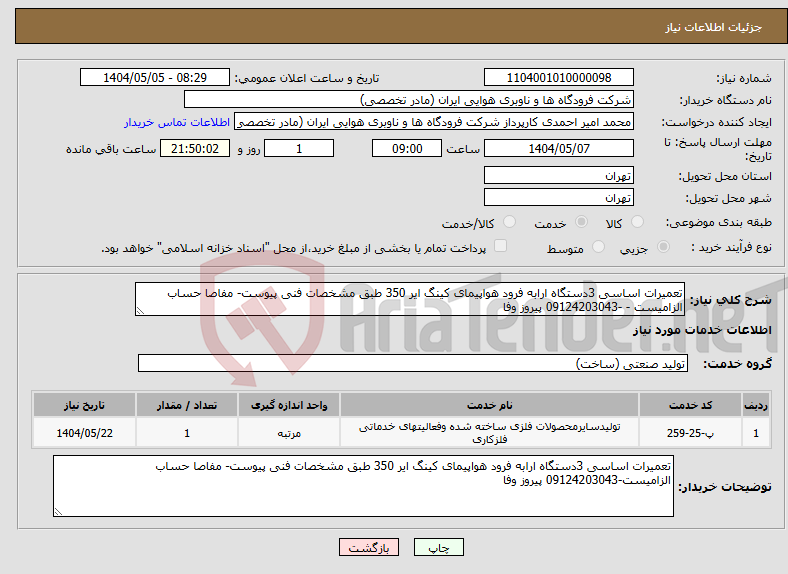Select the جزیی purchase type radio
Screen dimensions: 788x574
point(663,246)
